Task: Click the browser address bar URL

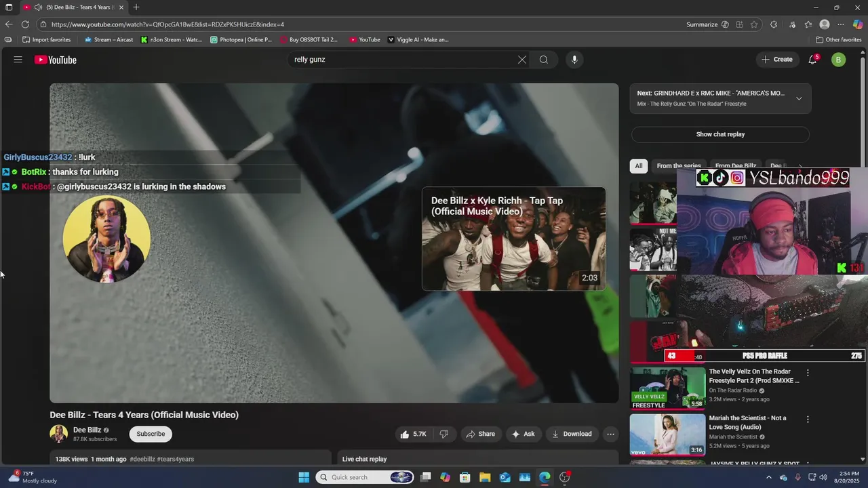Action: point(167,24)
